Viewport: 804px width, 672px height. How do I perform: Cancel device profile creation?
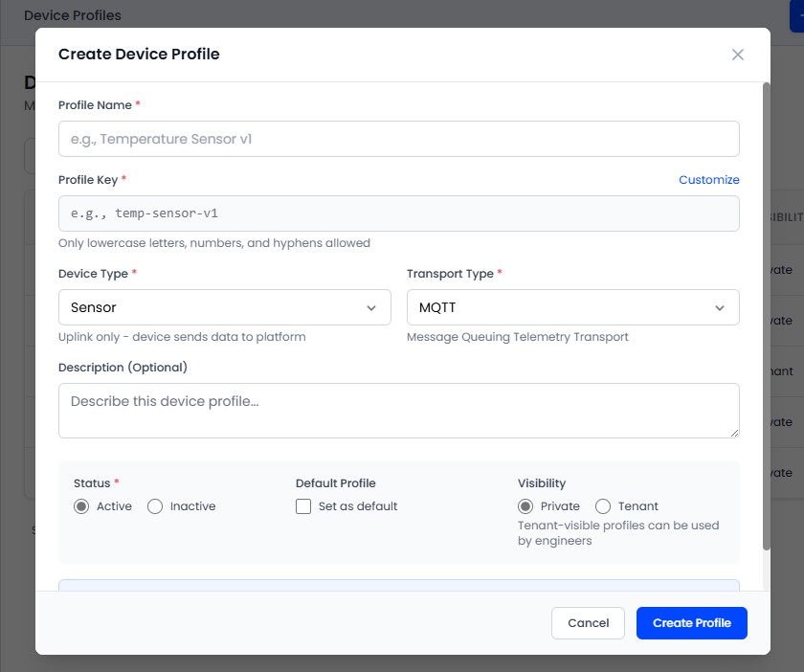[x=588, y=623]
